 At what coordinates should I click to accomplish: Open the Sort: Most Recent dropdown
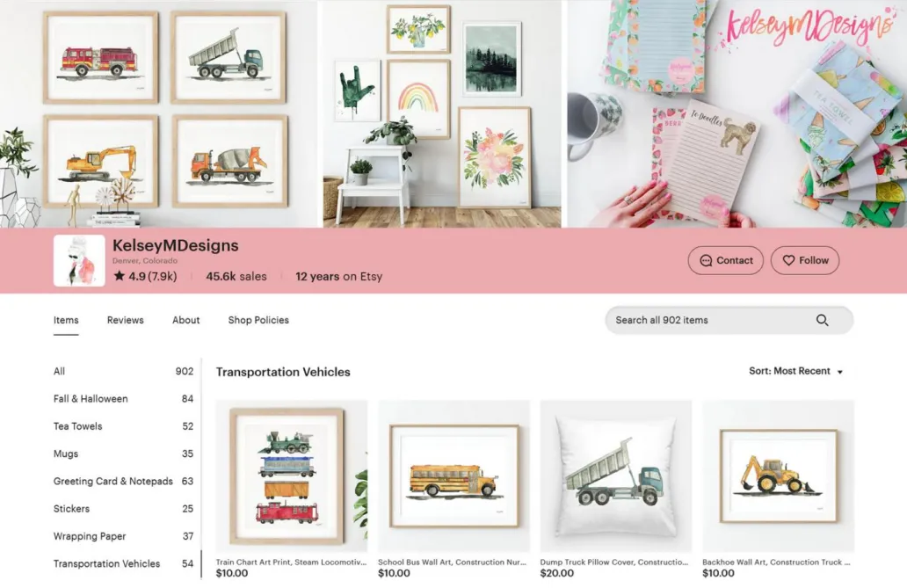(796, 371)
